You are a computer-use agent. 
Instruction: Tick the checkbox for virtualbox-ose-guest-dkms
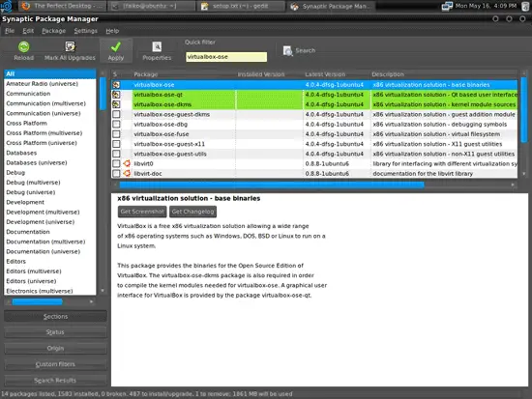(x=116, y=114)
